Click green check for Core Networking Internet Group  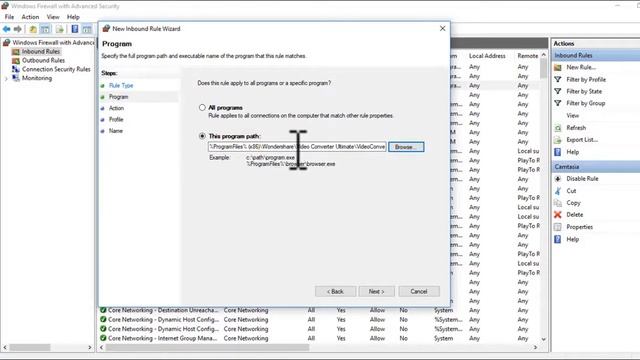click(x=103, y=338)
